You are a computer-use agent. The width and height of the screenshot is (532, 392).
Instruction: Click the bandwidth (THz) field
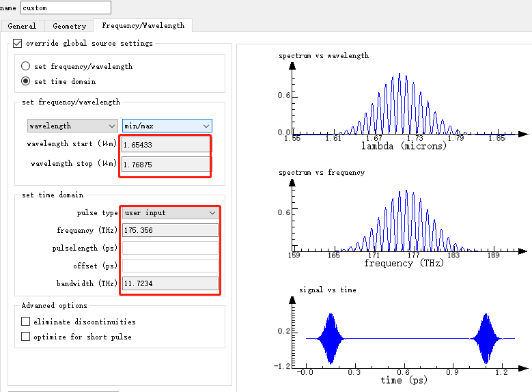pyautogui.click(x=169, y=283)
